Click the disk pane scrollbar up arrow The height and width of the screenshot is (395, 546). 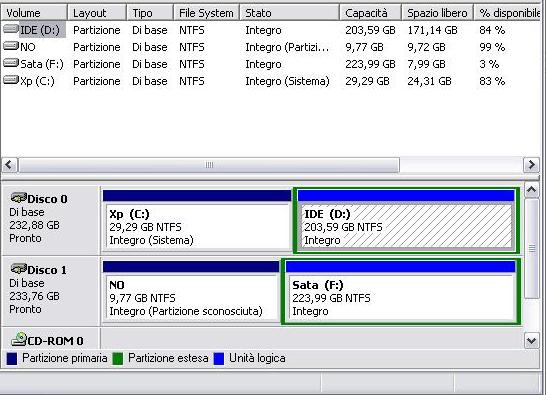click(531, 190)
